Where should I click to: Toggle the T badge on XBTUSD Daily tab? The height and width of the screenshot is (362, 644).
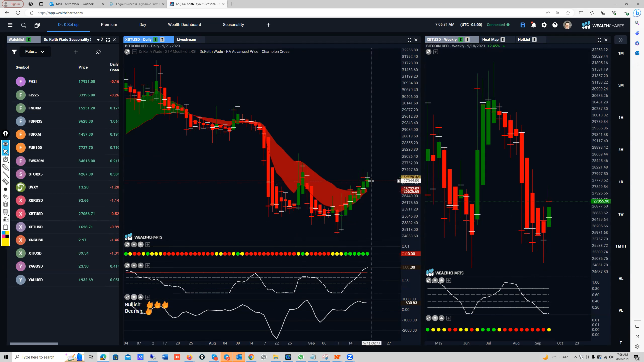point(162,40)
